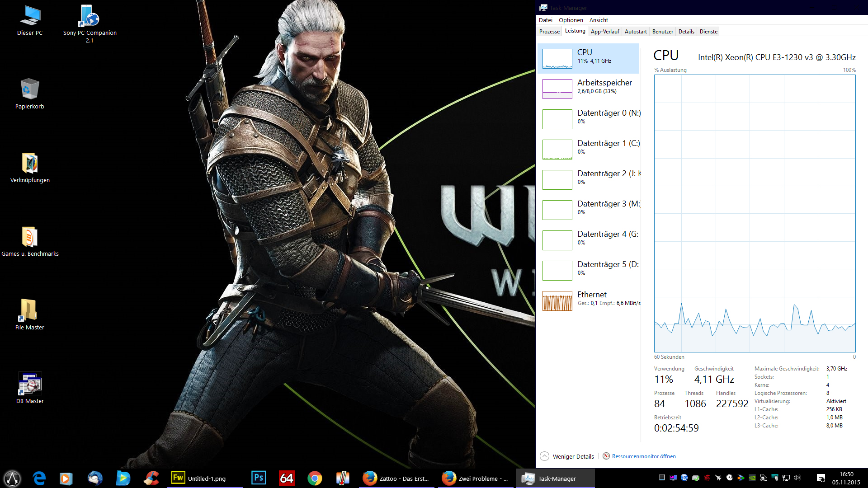Open the Ressourcenmonitor öffnen link
868x488 pixels.
coord(643,456)
